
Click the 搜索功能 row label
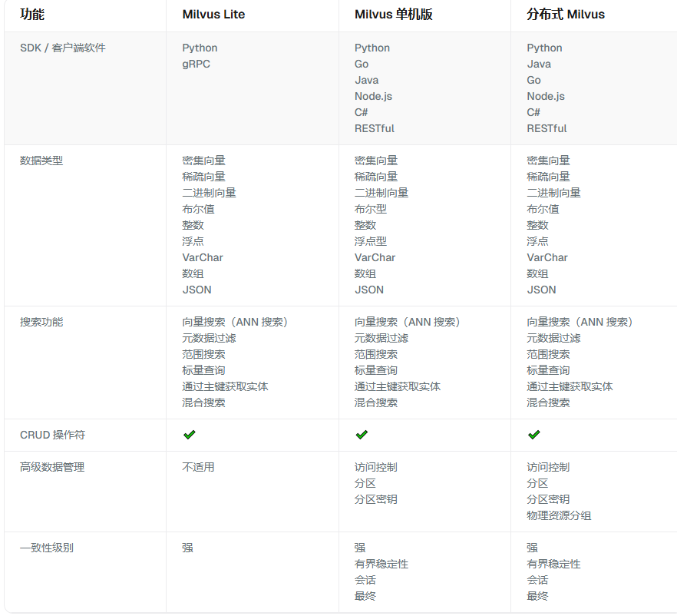point(41,322)
